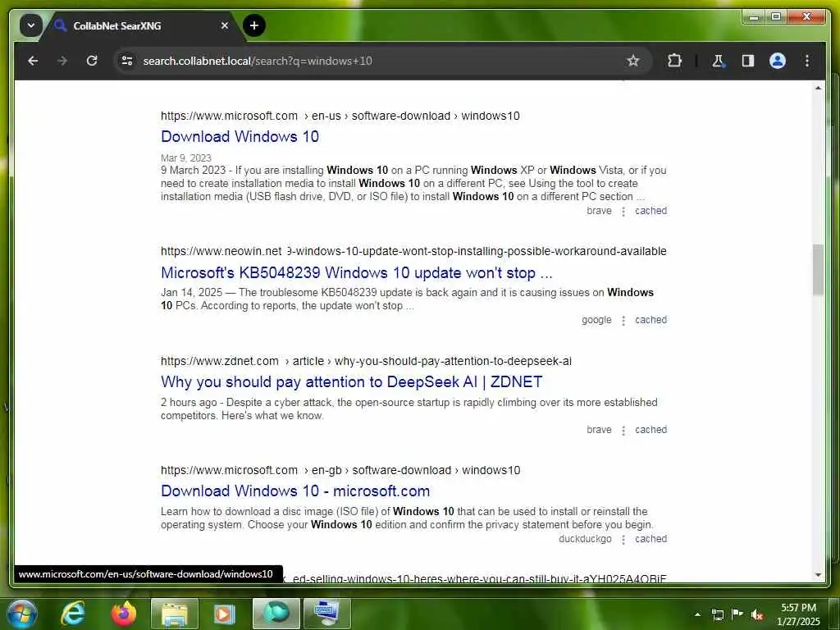Click the muted volume tray icon

coord(757,614)
